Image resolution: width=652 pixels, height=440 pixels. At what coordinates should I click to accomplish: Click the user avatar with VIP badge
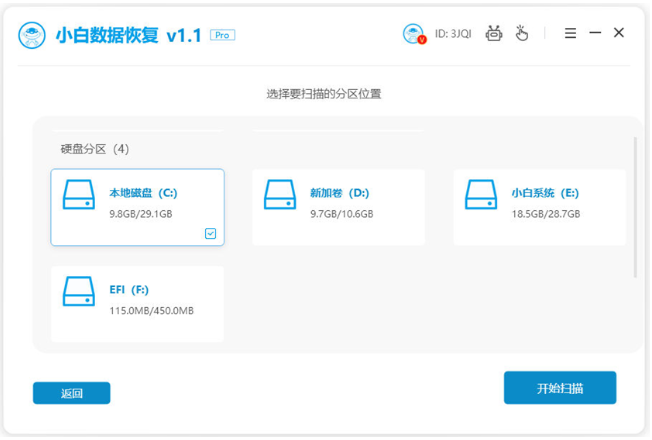[x=413, y=34]
